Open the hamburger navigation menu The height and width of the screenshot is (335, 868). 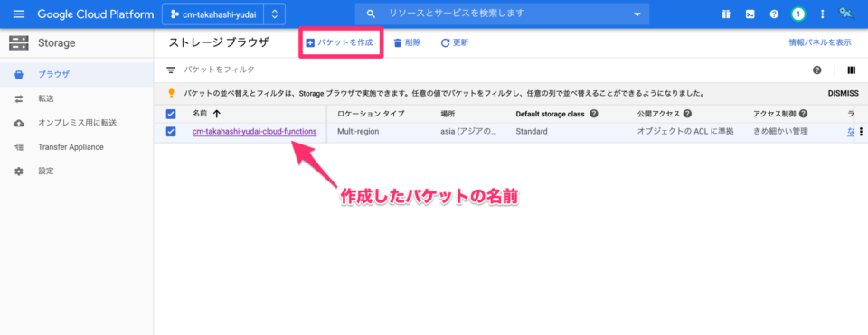(19, 14)
